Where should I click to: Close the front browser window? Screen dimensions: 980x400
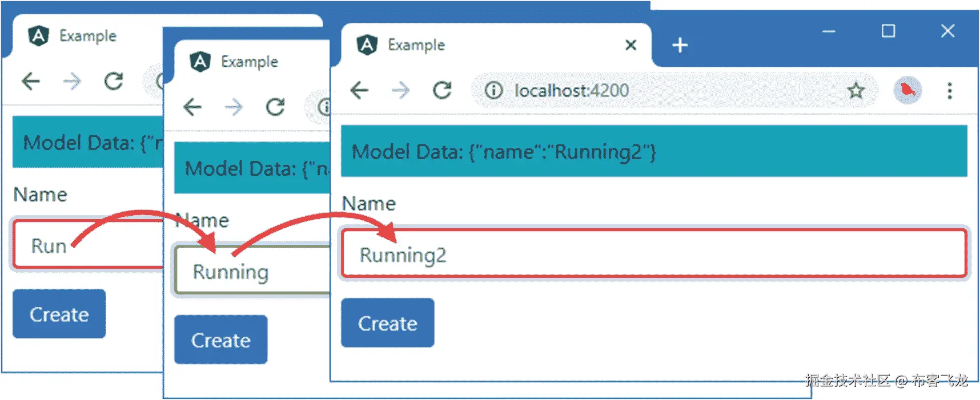(948, 31)
